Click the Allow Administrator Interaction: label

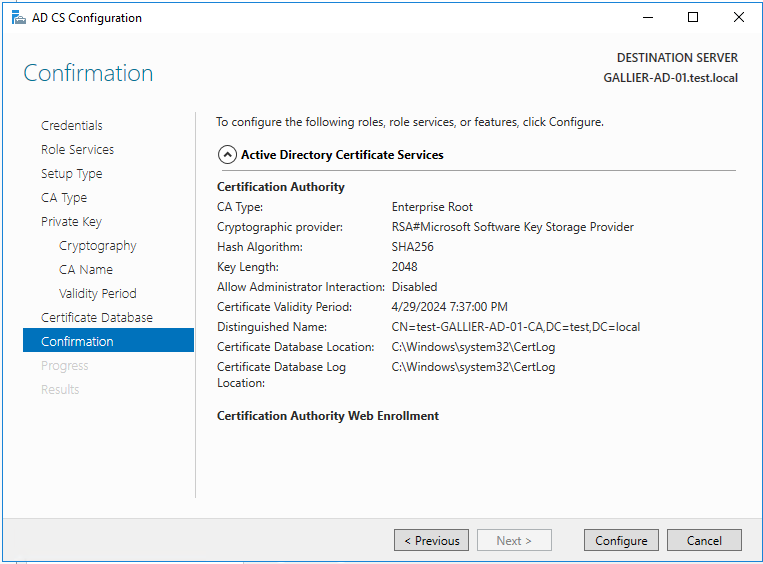pos(301,287)
